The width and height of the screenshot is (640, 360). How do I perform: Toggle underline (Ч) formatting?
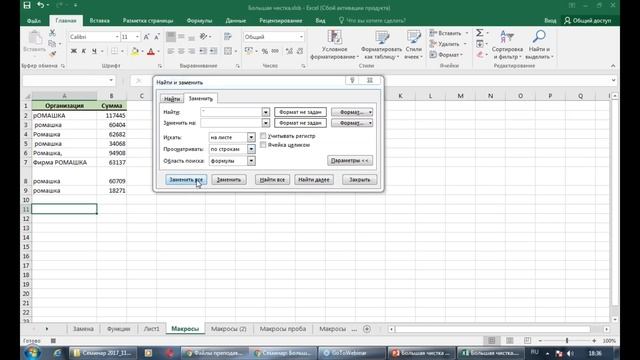point(94,51)
